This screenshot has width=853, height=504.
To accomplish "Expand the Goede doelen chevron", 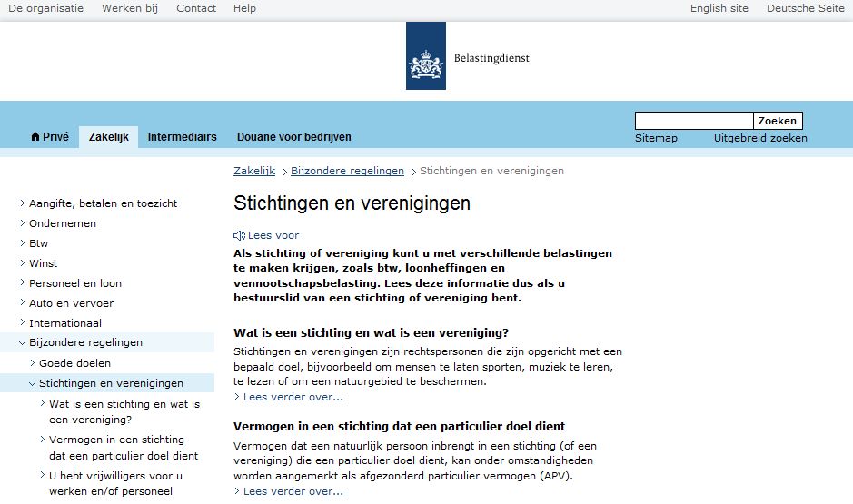I will (33, 362).
